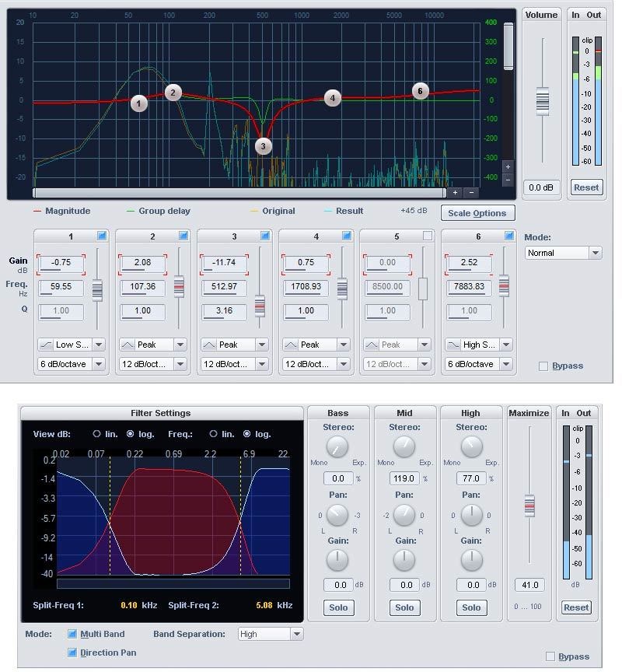Click the Volume slider handle
This screenshot has width=636, height=672.
[x=542, y=101]
